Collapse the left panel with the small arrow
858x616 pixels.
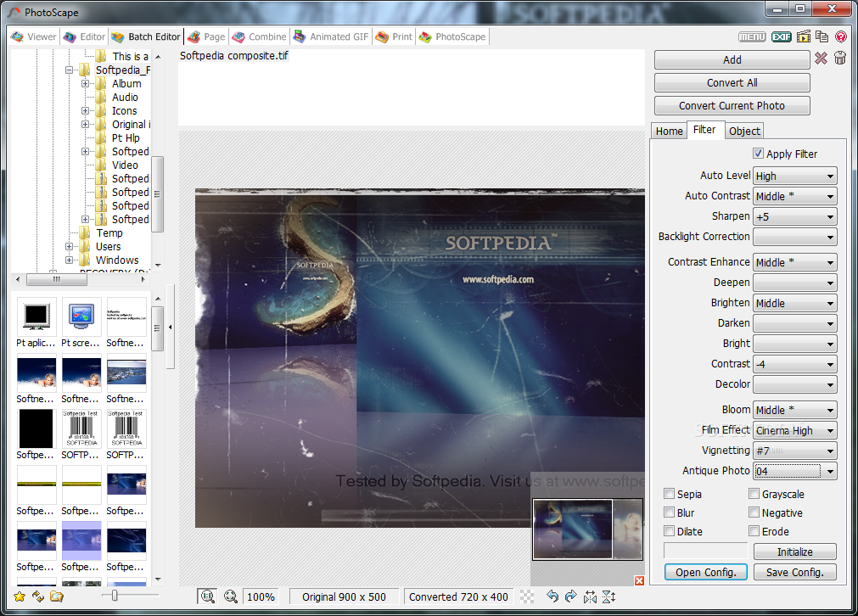coord(171,328)
